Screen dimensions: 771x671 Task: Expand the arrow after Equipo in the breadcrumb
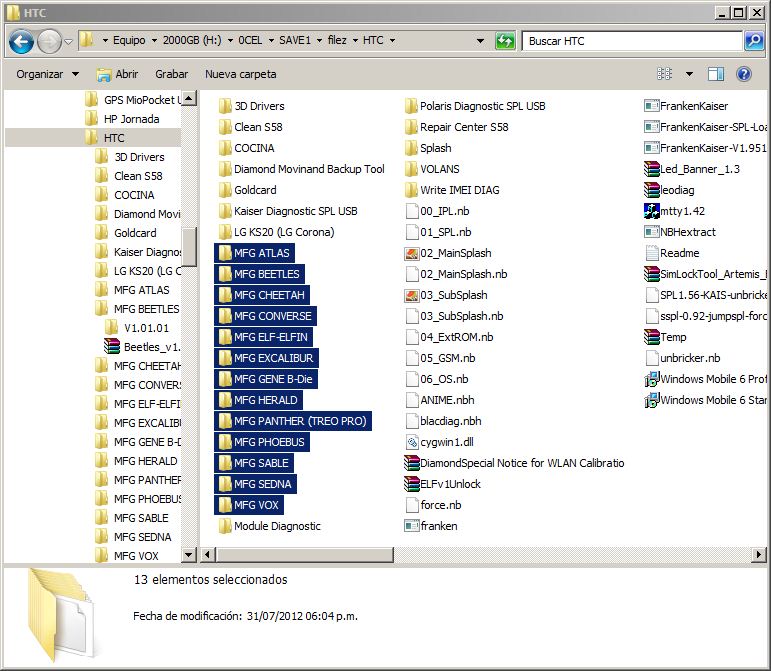click(154, 40)
